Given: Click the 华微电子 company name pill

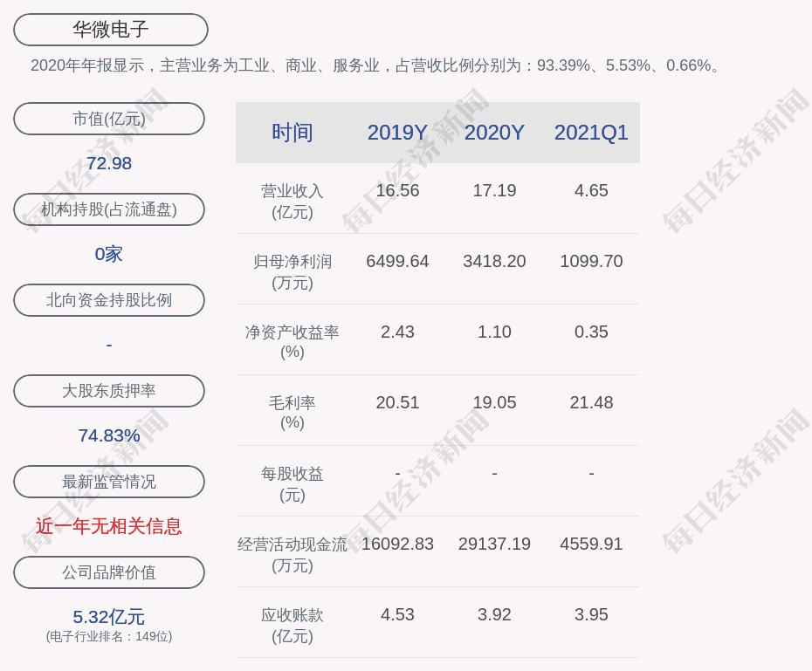Looking at the screenshot, I should 111,30.
